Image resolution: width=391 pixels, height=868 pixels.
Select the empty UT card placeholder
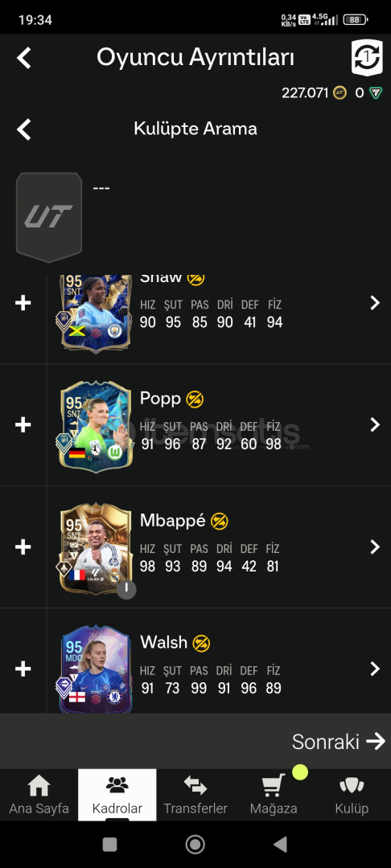49,217
